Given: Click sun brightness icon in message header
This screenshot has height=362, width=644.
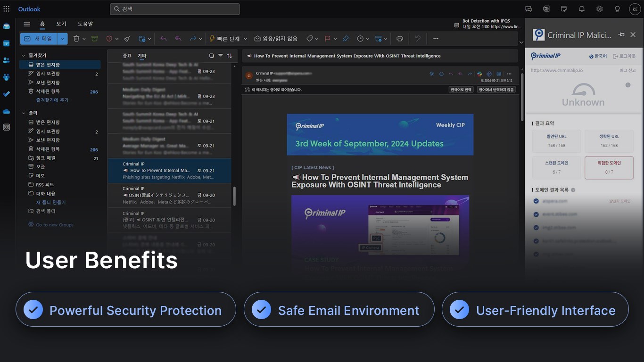Looking at the screenshot, I should coord(431,74).
